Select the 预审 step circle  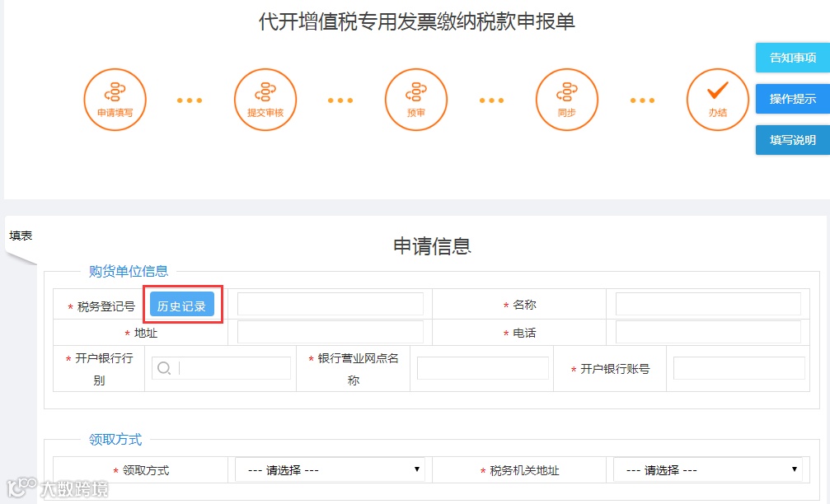pos(416,100)
